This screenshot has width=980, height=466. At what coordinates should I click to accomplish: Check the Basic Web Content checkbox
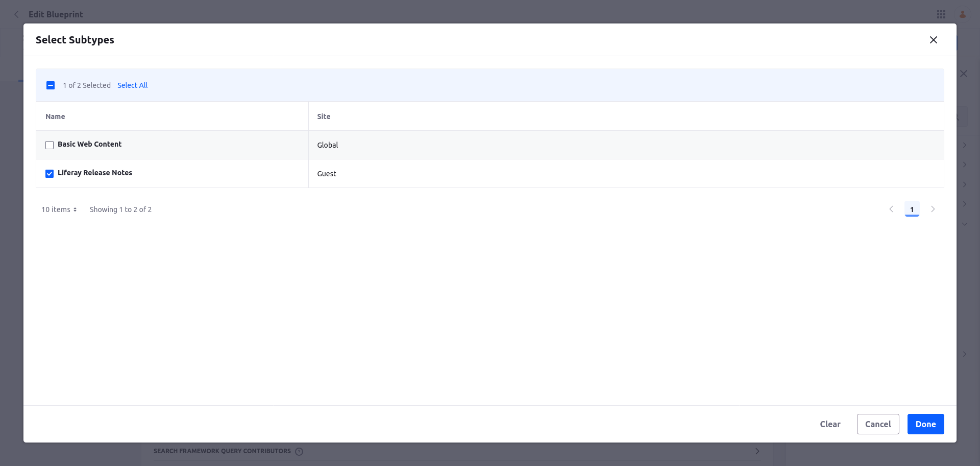point(50,145)
